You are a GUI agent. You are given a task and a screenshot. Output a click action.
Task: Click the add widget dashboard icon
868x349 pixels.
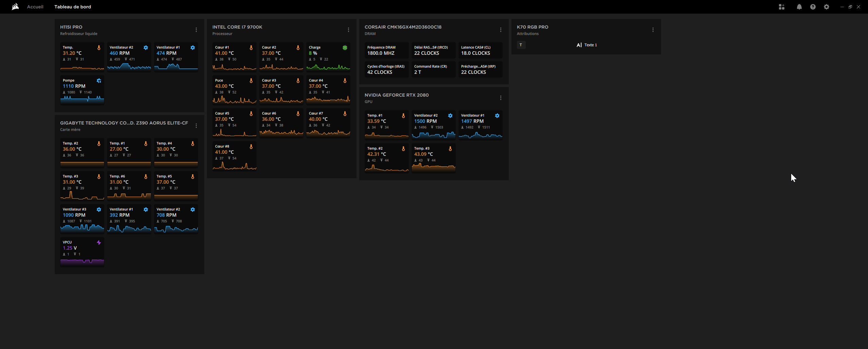click(x=781, y=7)
